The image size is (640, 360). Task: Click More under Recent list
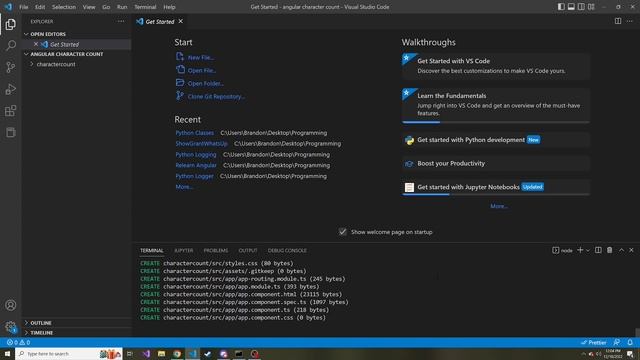click(x=184, y=187)
